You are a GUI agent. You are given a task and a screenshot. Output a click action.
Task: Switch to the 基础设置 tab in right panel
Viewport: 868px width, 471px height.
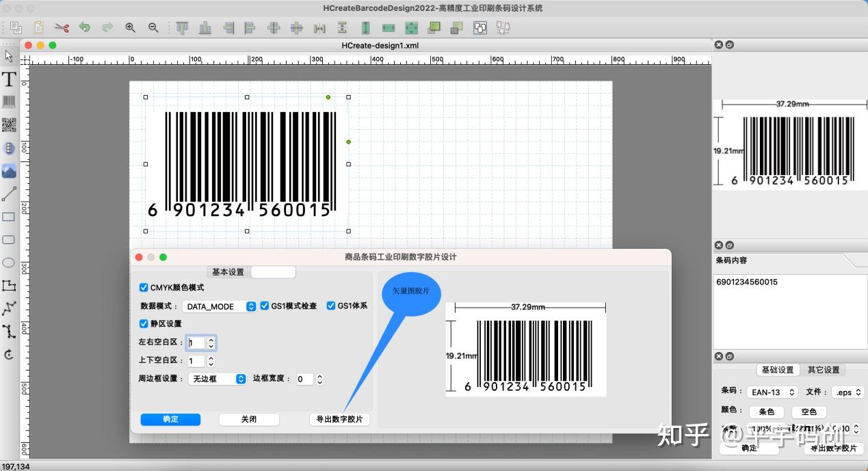pos(778,370)
